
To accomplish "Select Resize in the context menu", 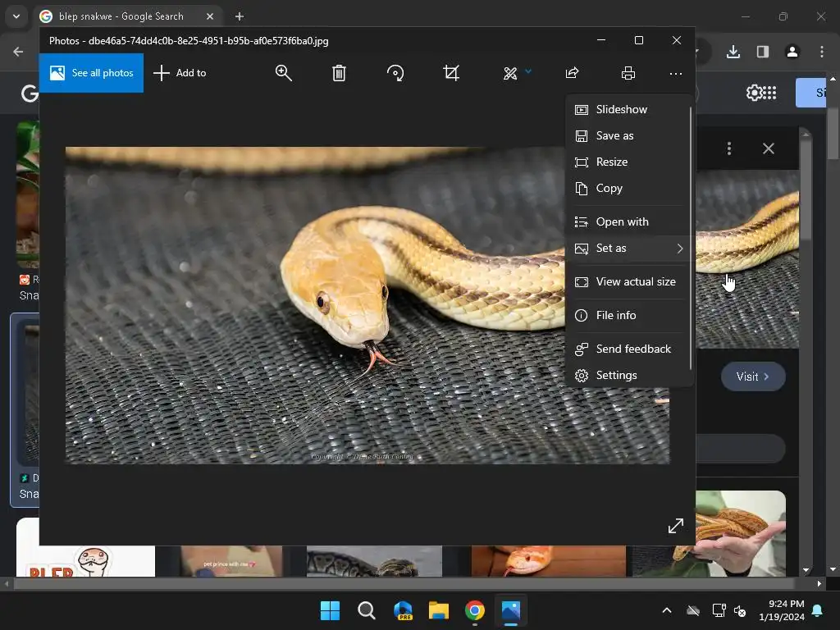I will coord(611,162).
